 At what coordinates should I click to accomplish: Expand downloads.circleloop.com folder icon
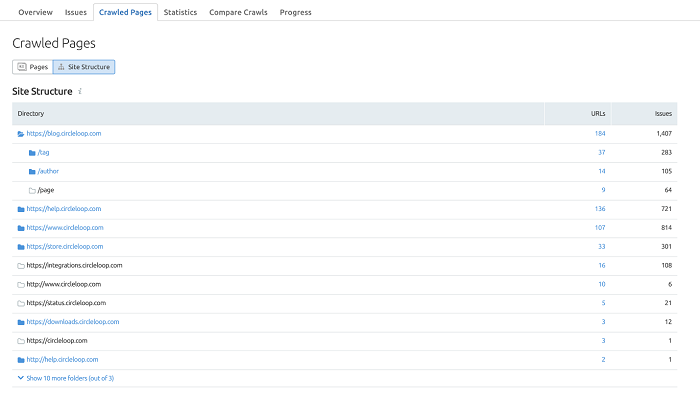[x=21, y=322]
